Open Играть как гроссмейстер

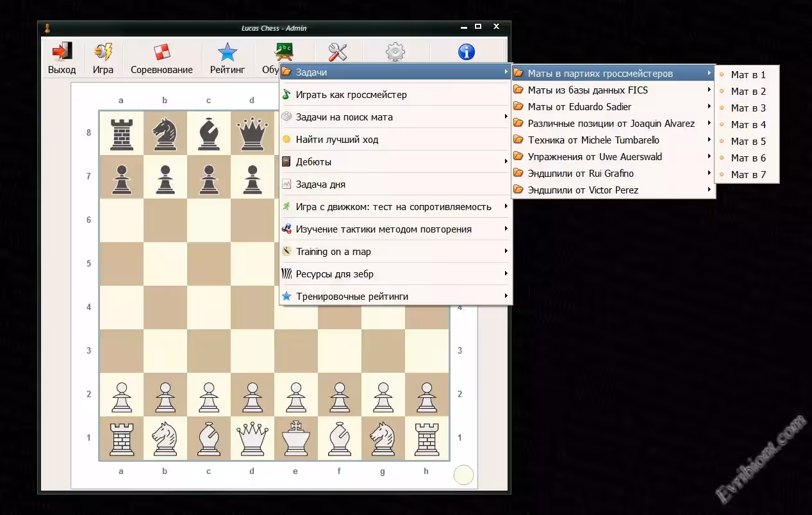point(351,95)
